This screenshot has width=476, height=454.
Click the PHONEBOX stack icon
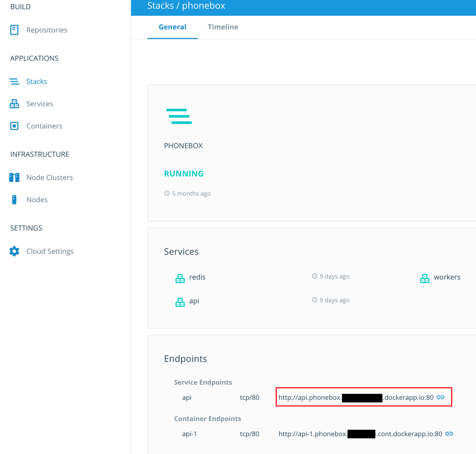[179, 116]
